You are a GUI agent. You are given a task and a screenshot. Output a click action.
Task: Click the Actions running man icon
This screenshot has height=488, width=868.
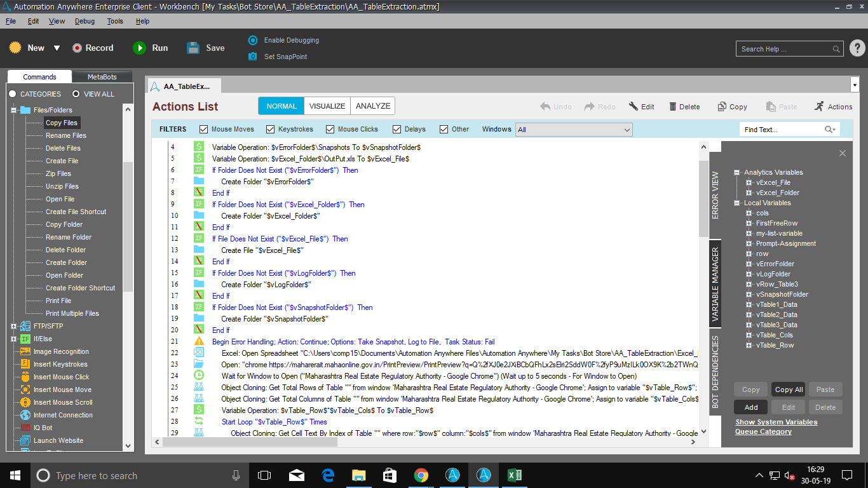(x=819, y=107)
